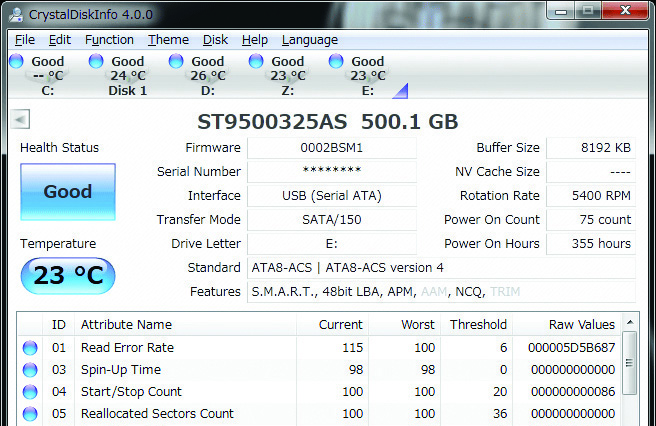
Task: Select the Reallocated Sectors Count attribute row
Action: [319, 414]
